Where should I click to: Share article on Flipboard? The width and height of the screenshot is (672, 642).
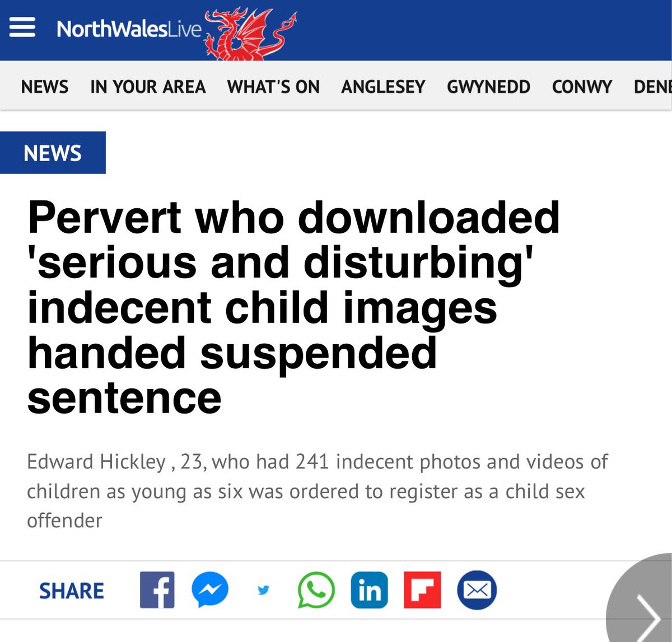click(422, 590)
